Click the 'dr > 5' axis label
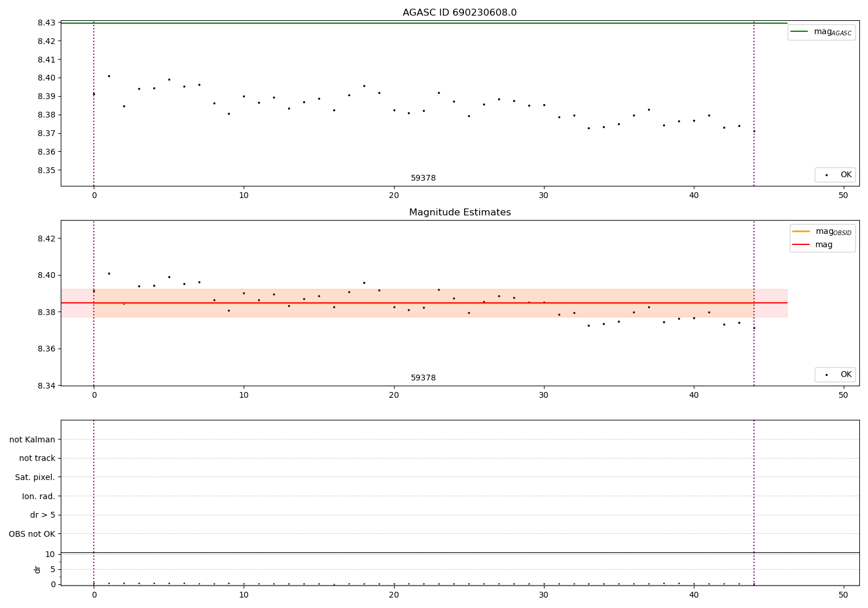This screenshot has height=608, width=868. point(43,515)
